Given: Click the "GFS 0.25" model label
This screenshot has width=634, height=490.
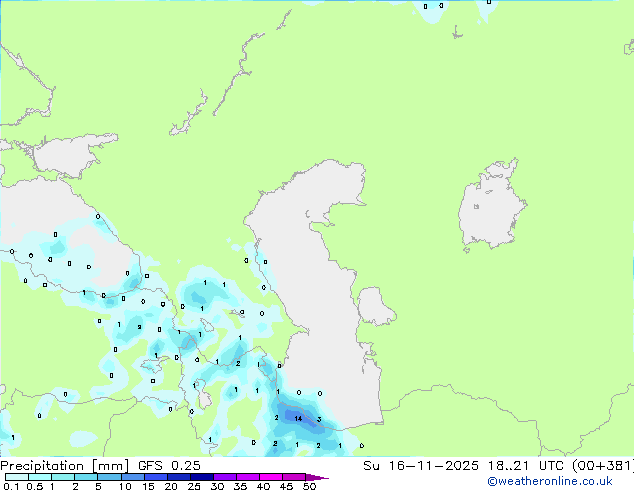Looking at the screenshot, I should pos(169,466).
